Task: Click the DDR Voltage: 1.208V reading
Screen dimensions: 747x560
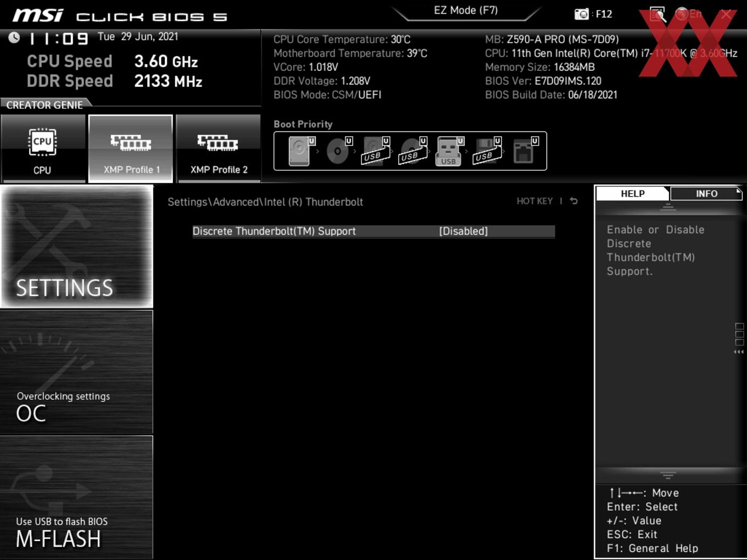Action: click(322, 81)
